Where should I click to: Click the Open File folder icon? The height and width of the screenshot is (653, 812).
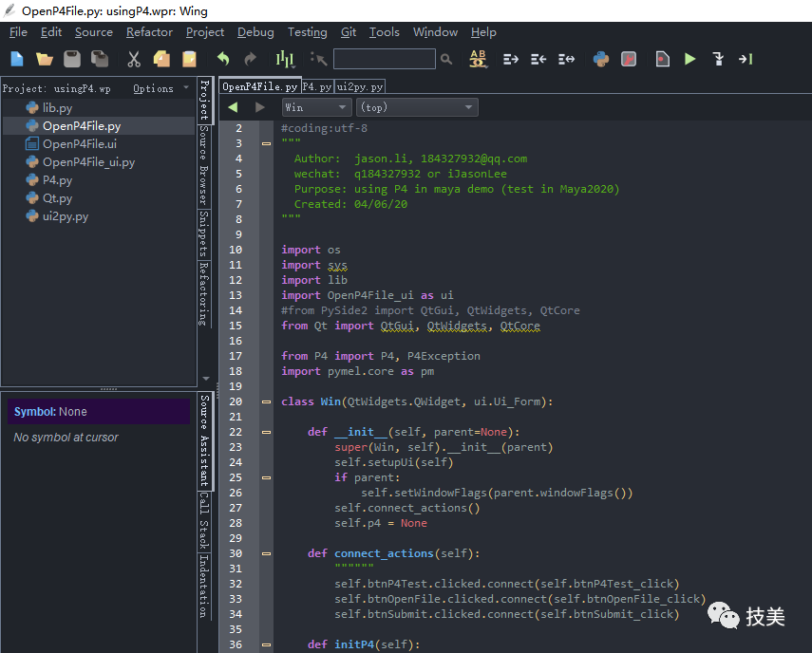(45, 59)
